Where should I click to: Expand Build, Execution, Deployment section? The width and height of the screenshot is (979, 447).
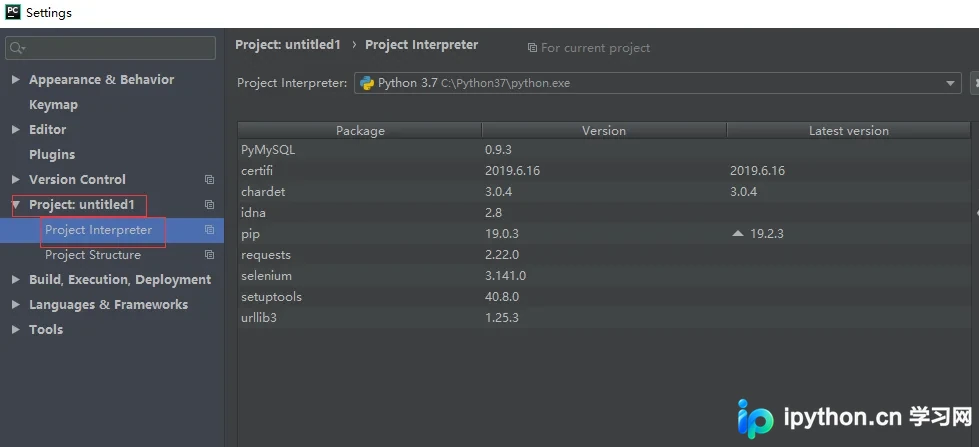(16, 280)
